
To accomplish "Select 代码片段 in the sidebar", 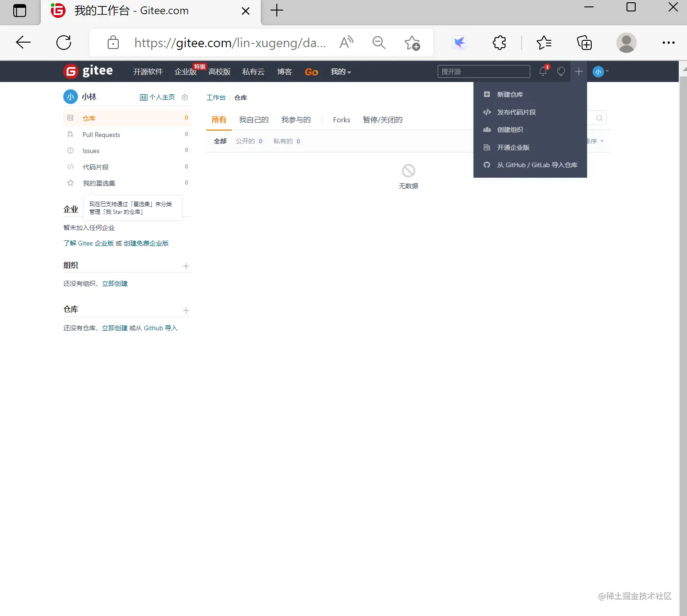I will tap(127, 167).
